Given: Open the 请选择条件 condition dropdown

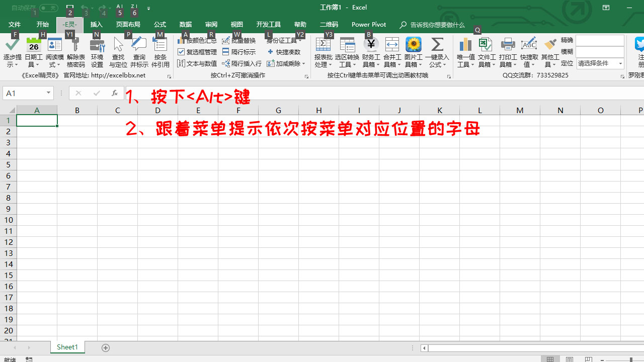Looking at the screenshot, I should pos(600,63).
